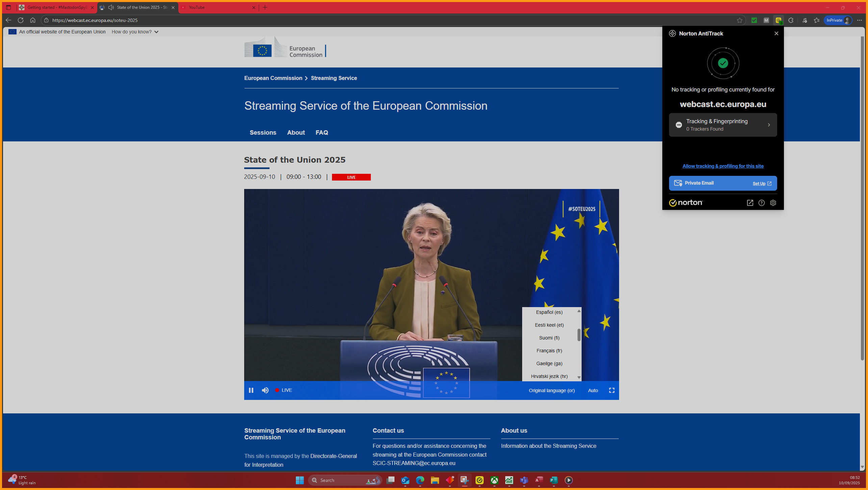Viewport: 868px width, 490px height.
Task: Open browser Extensions puzzle icon
Action: (791, 20)
